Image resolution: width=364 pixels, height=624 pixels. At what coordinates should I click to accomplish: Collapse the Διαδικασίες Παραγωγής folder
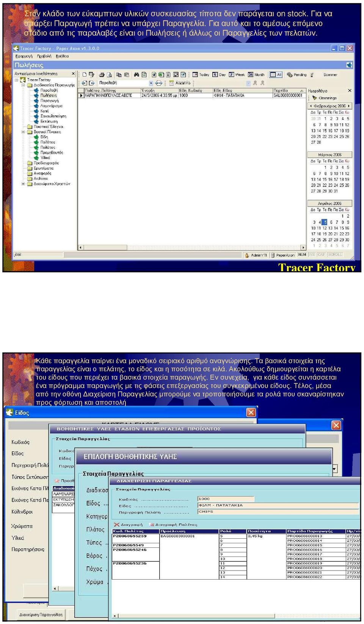tap(23, 85)
